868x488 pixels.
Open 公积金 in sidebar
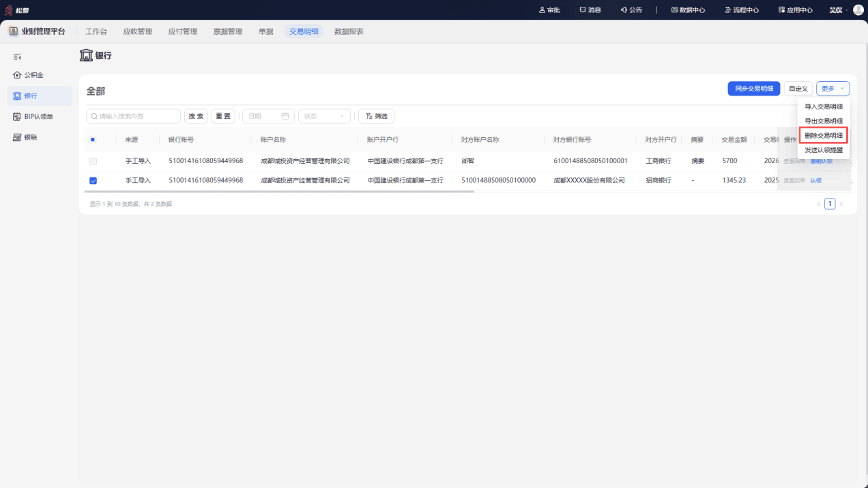point(40,75)
